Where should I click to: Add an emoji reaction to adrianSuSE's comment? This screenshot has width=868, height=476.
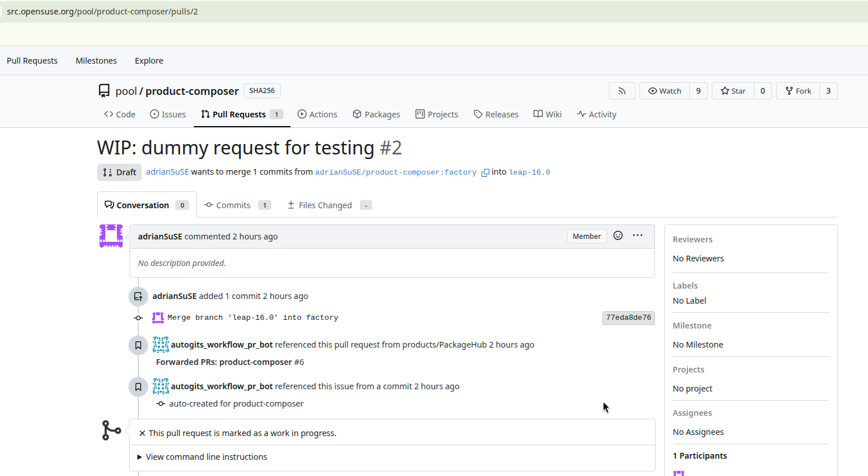pyautogui.click(x=617, y=235)
